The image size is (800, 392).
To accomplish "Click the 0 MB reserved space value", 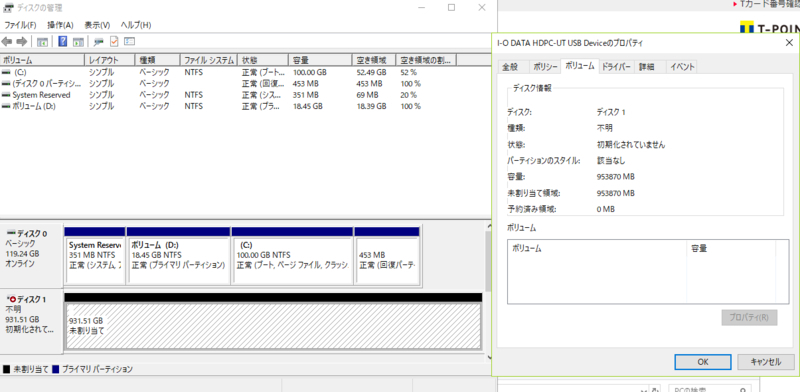I will coord(606,209).
